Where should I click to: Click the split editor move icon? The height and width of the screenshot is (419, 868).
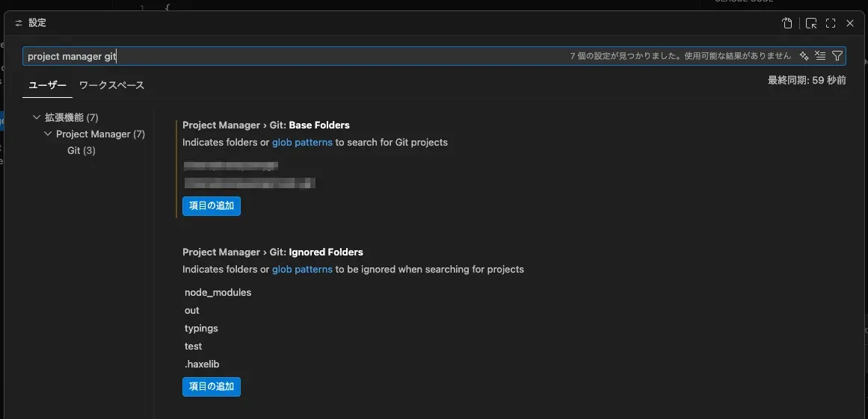pos(811,23)
